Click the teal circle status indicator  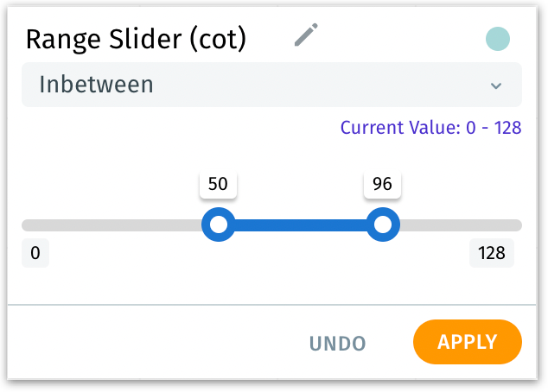click(x=498, y=39)
